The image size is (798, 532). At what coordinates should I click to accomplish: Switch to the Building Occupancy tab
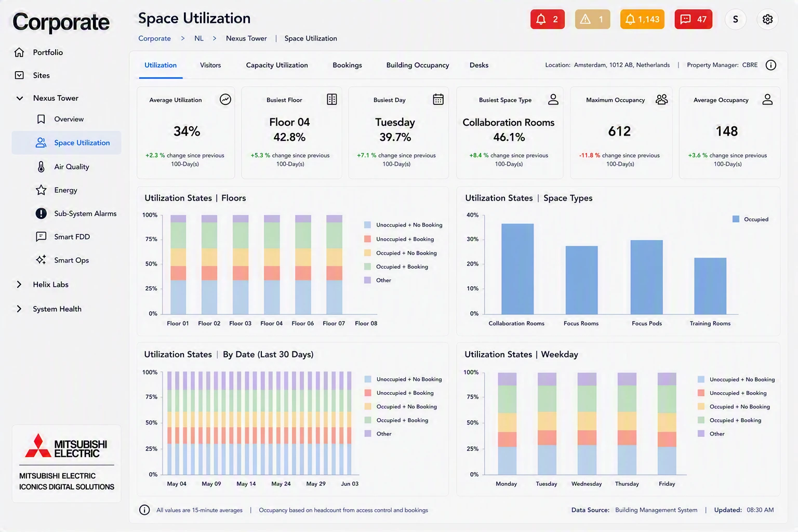point(418,65)
